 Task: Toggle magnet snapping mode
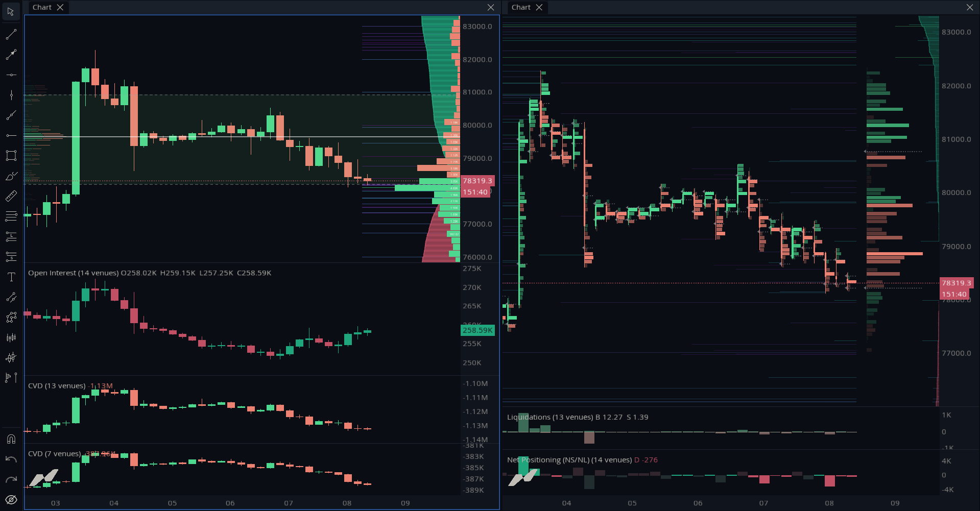[x=11, y=439]
